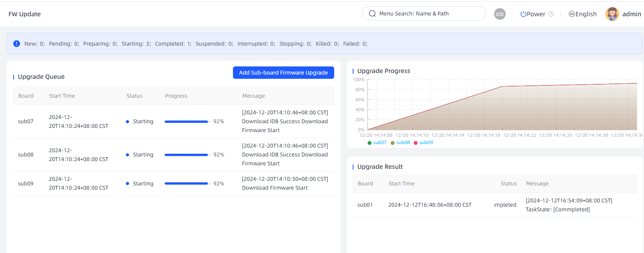Click Start Time header in Upgrade Result
This screenshot has width=644, height=253.
click(x=401, y=183)
